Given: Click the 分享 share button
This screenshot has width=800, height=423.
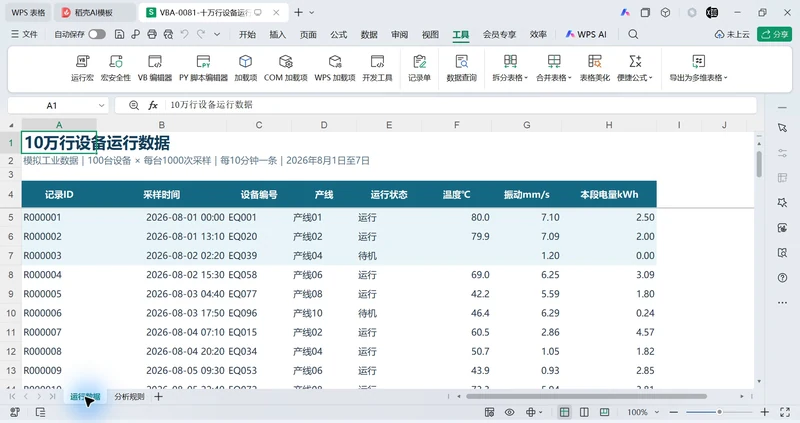Looking at the screenshot, I should coord(774,34).
